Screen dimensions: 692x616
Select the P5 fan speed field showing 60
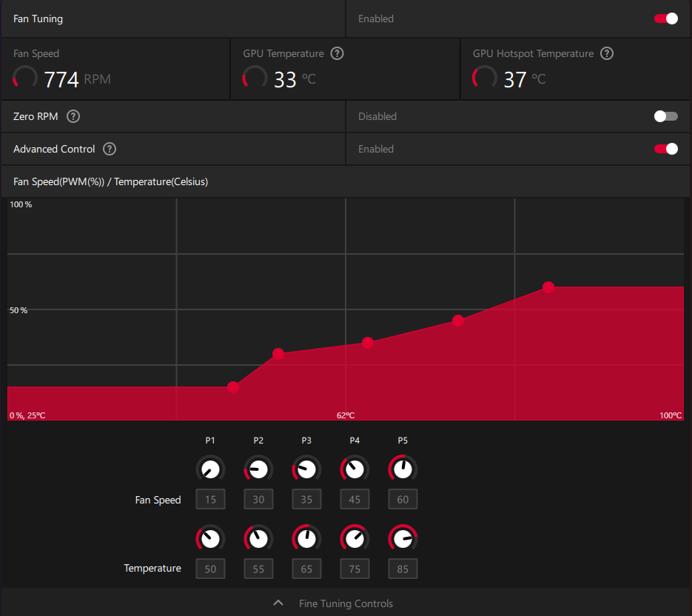[x=403, y=500]
